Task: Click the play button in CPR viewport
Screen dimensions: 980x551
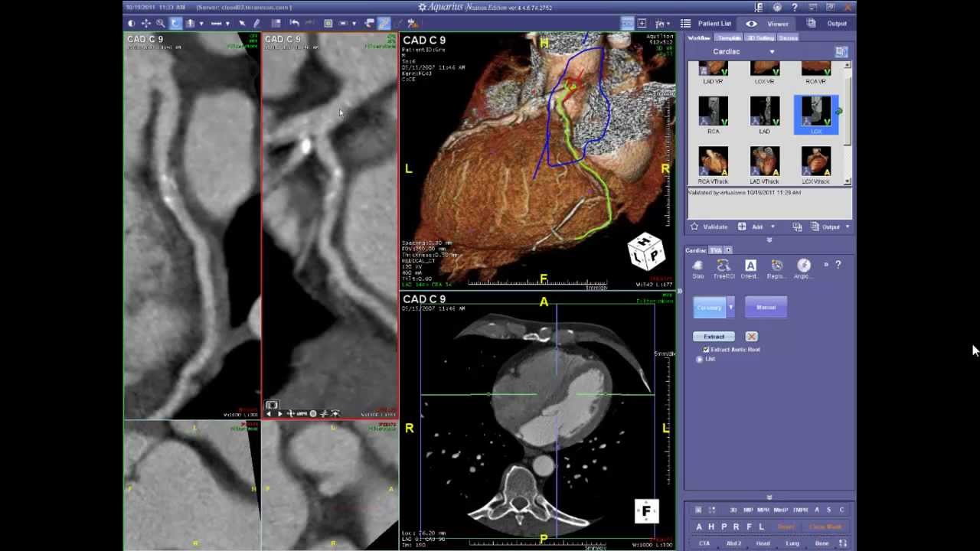Action: pyautogui.click(x=279, y=414)
